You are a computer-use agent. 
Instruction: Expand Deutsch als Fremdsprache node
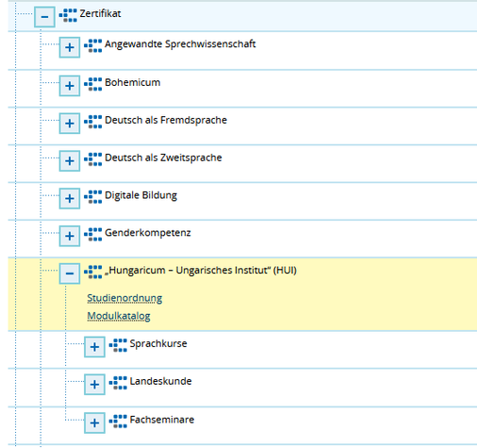coord(70,124)
